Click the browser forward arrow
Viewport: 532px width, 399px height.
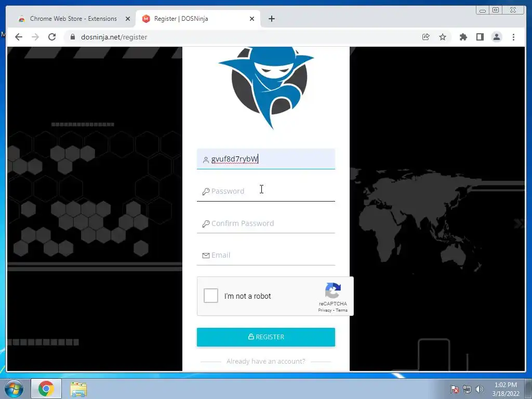pyautogui.click(x=35, y=37)
